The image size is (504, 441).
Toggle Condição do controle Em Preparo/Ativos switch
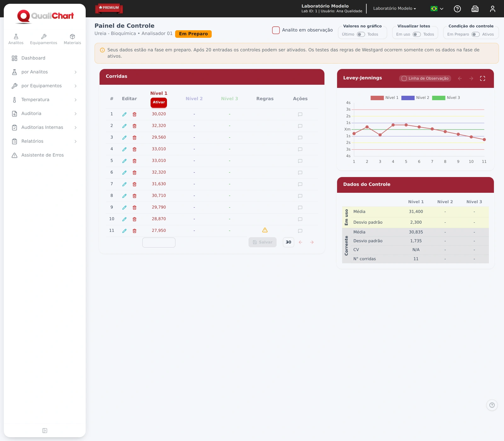click(476, 34)
